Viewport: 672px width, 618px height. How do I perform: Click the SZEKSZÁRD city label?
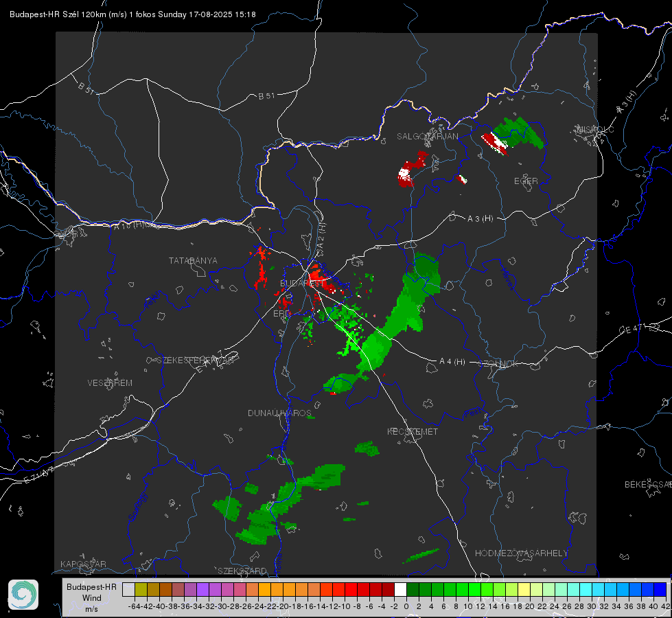coord(242,571)
